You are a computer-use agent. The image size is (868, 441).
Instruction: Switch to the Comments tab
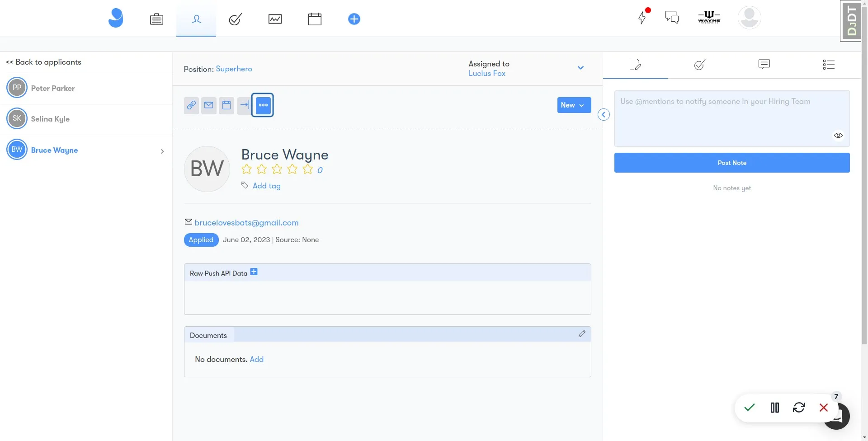point(764,65)
